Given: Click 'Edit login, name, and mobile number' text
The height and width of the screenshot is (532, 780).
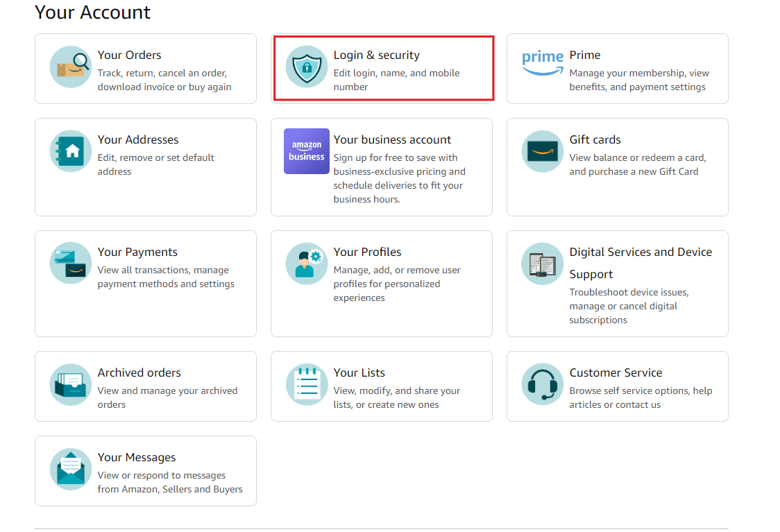Looking at the screenshot, I should click(396, 80).
